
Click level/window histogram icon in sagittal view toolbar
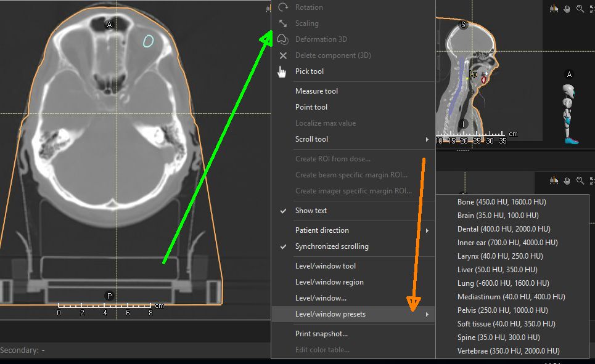point(553,9)
